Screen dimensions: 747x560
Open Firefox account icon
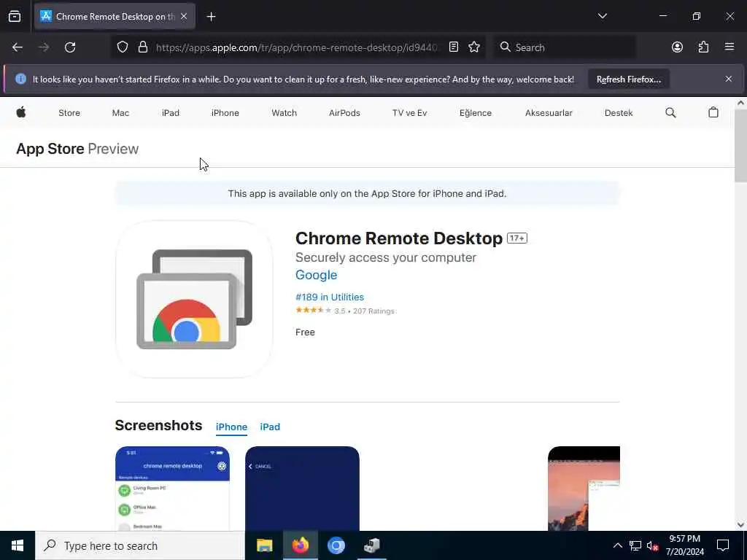(x=677, y=47)
